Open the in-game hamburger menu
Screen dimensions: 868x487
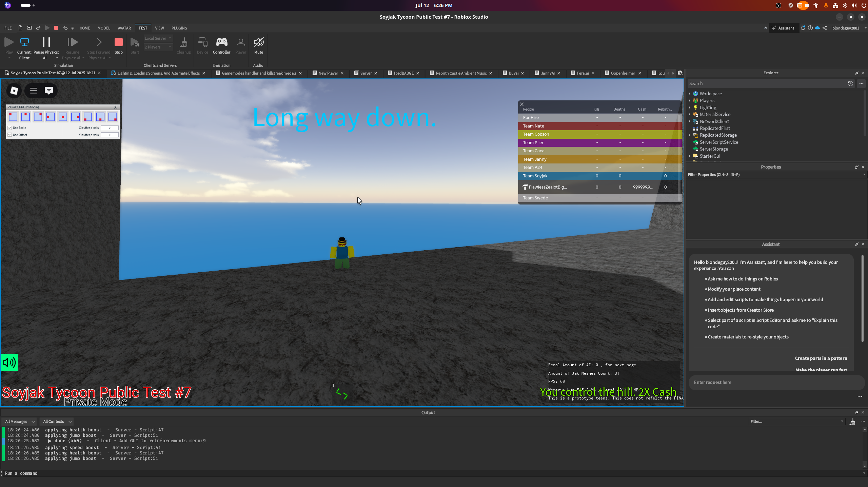(x=33, y=91)
